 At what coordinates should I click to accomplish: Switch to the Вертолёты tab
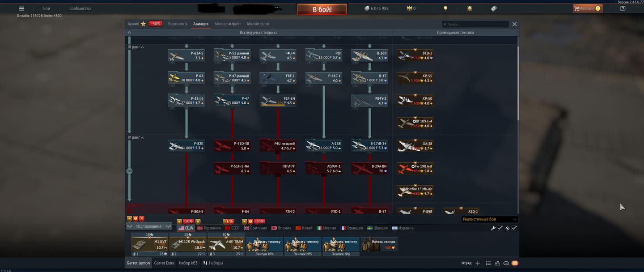point(178,24)
